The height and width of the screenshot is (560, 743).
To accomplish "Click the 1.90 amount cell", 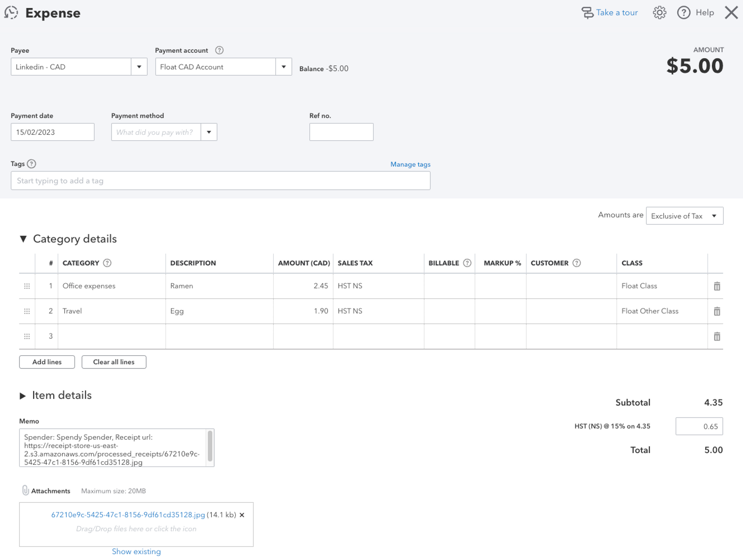I will [303, 311].
